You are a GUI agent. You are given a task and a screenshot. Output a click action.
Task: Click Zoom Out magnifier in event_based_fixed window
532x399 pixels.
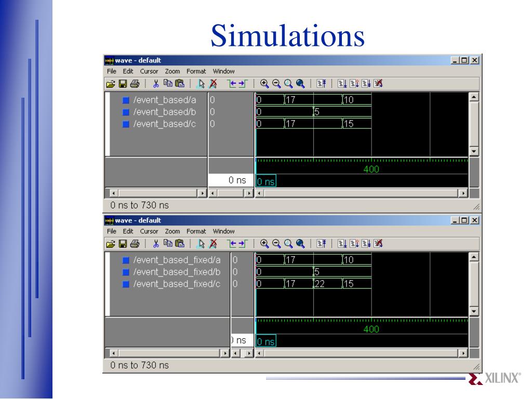pyautogui.click(x=276, y=244)
